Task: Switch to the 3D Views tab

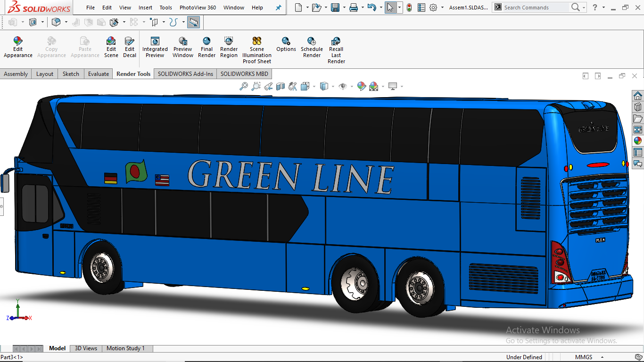Action: tap(86, 348)
